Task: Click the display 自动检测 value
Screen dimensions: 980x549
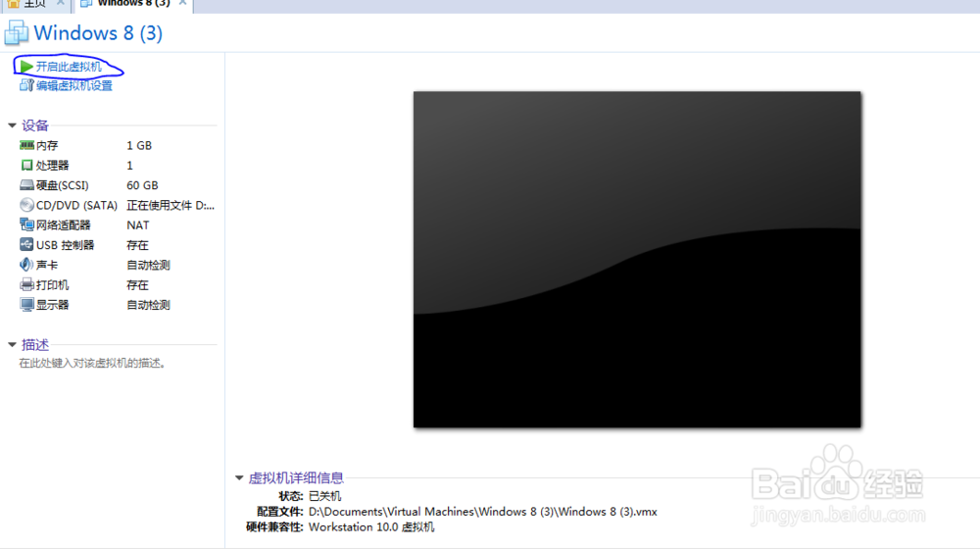Action: coord(148,305)
